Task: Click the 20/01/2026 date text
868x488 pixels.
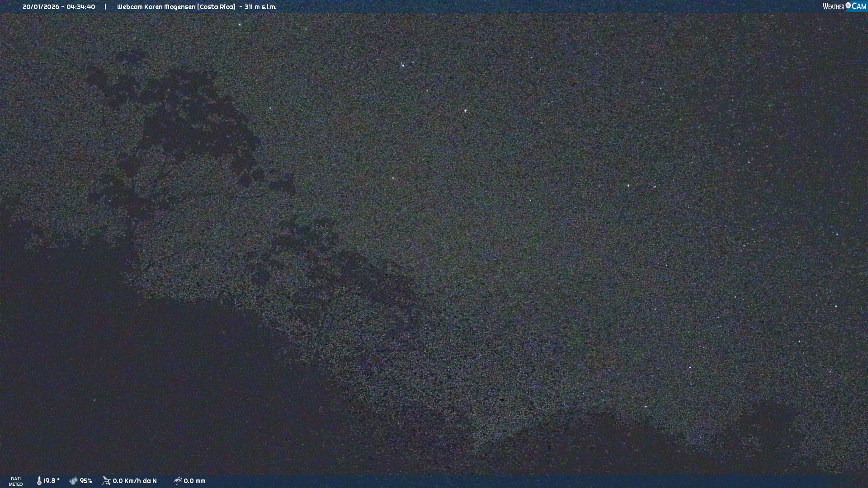Action: pyautogui.click(x=41, y=7)
